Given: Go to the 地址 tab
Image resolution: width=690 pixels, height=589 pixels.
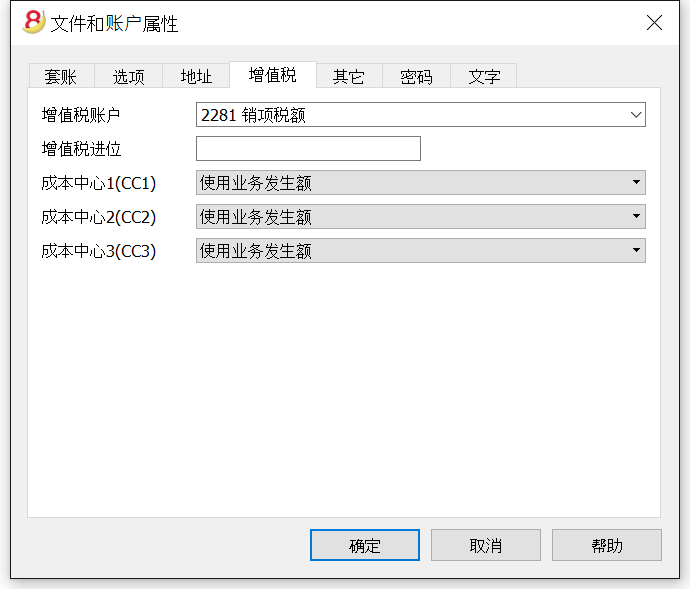Looking at the screenshot, I should point(196,76).
